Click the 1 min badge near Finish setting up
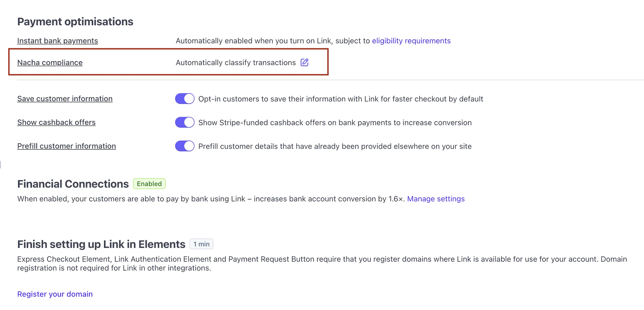The height and width of the screenshot is (310, 644). 201,244
